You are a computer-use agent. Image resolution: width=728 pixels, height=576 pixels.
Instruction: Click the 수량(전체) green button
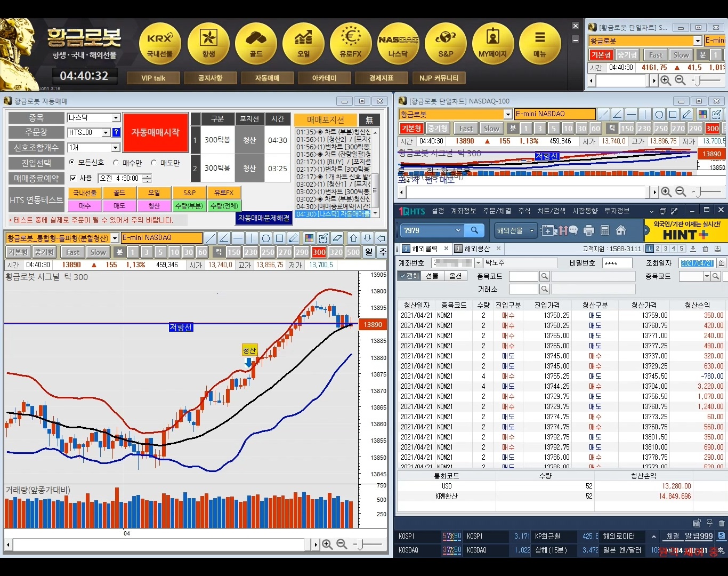224,205
